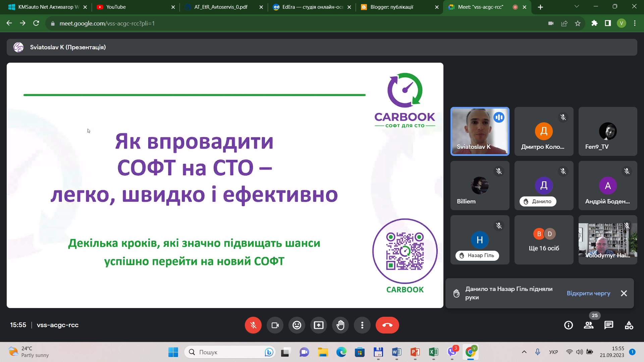The image size is (644, 362).
Task: Open meeting details info icon
Action: [x=569, y=325]
